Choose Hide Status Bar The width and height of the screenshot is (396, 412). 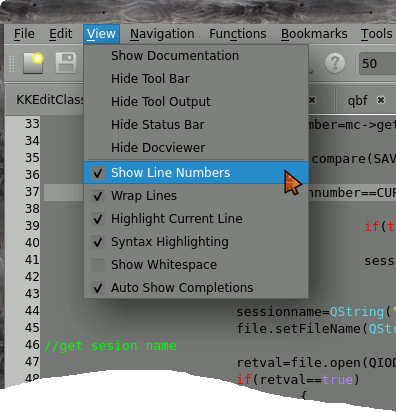pos(196,125)
